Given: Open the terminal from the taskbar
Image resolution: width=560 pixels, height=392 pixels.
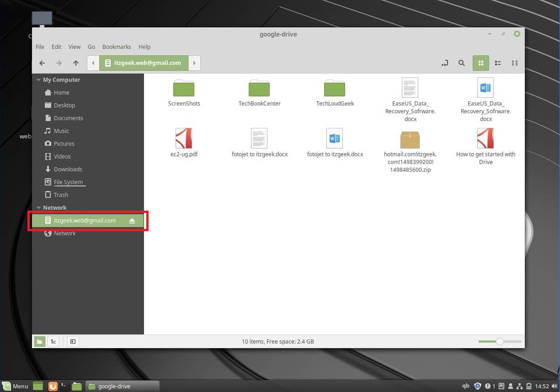Looking at the screenshot, I should point(64,386).
